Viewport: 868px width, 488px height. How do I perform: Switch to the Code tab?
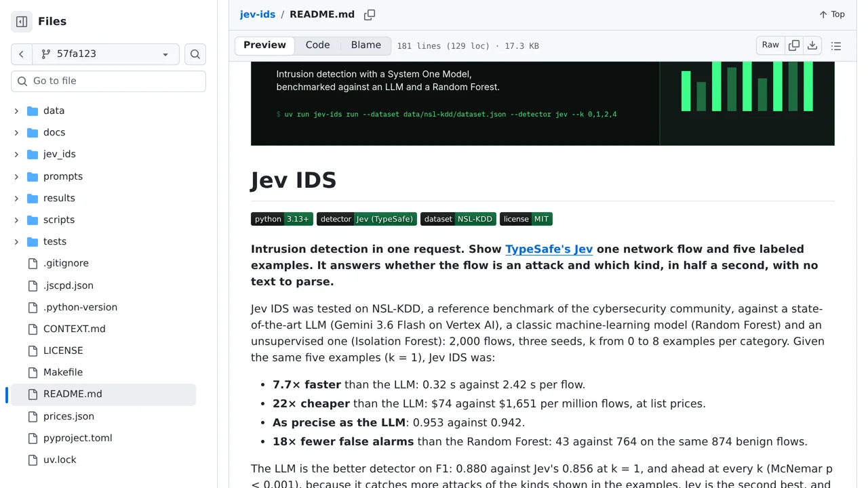click(317, 45)
